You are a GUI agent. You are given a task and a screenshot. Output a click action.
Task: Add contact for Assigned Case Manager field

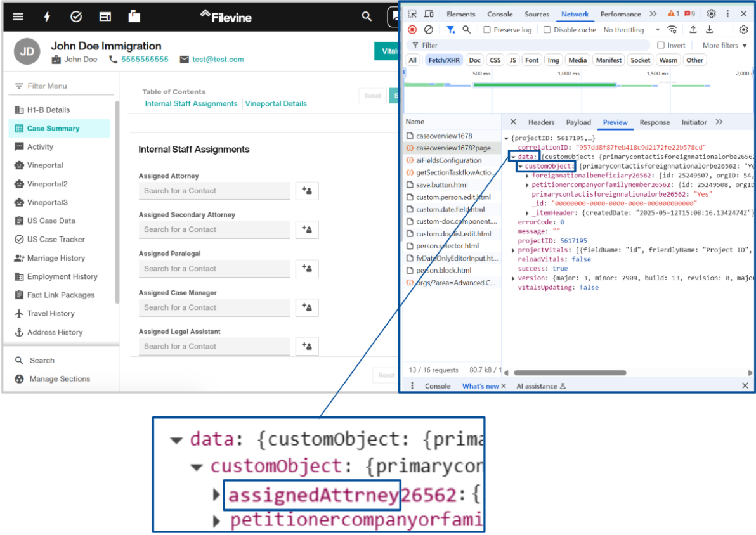(x=306, y=307)
